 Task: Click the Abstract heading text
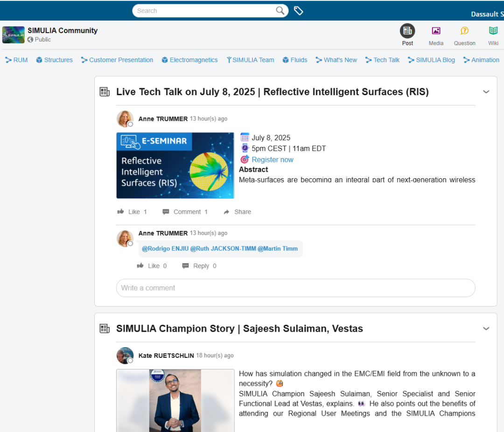253,169
